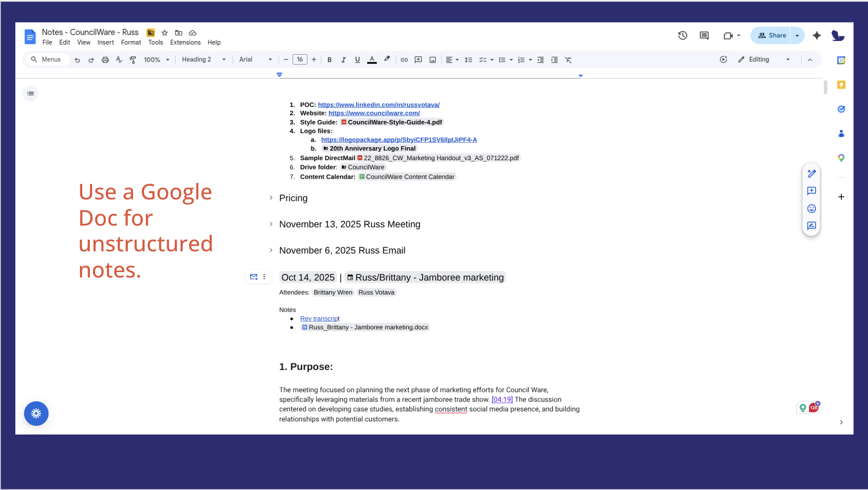Check cloud save status icon
The height and width of the screenshot is (490, 868).
[192, 32]
